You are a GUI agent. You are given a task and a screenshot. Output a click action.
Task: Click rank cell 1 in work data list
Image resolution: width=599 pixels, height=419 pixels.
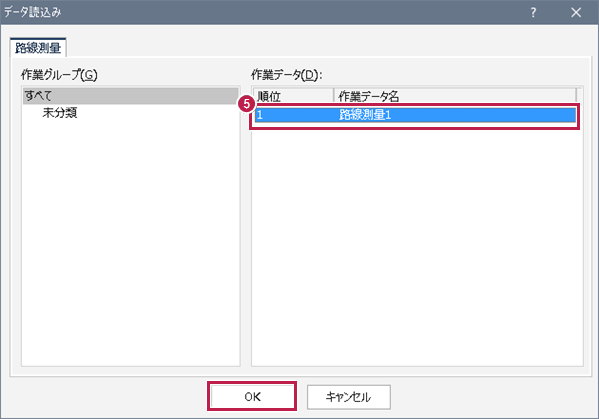(x=260, y=115)
